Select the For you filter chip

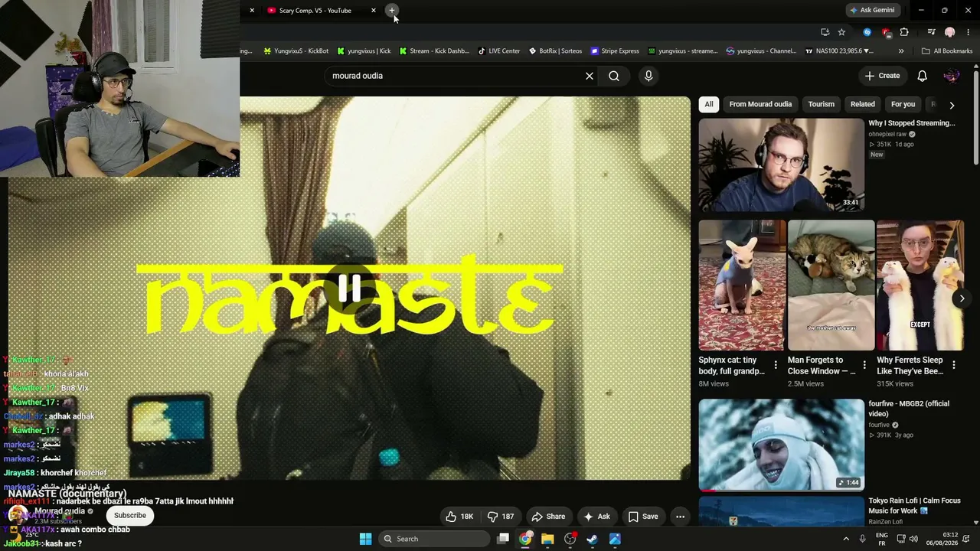click(x=903, y=104)
